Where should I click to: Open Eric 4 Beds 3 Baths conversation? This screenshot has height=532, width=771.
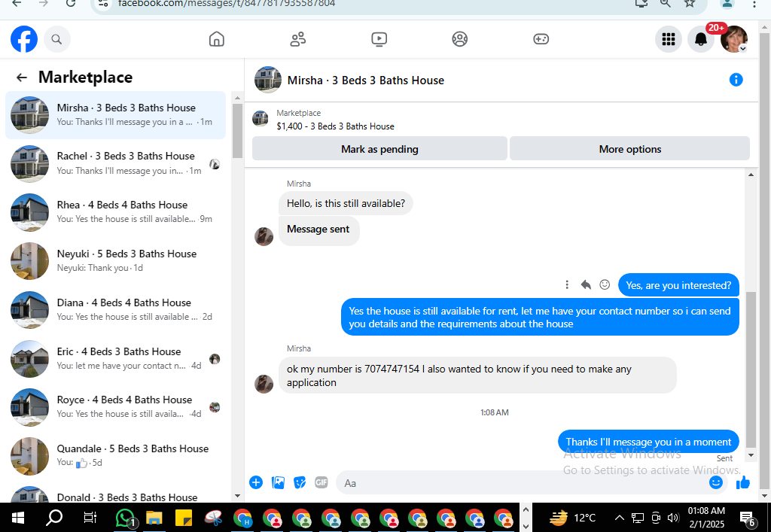click(x=115, y=359)
